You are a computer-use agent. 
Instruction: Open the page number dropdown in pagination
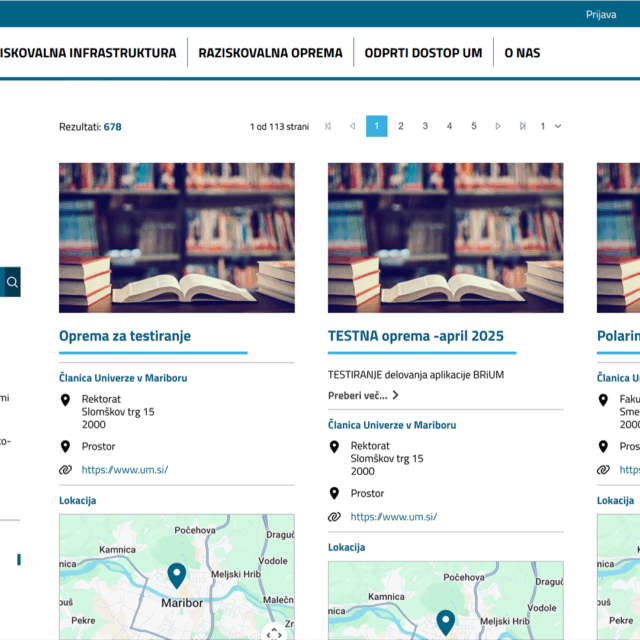[x=551, y=126]
